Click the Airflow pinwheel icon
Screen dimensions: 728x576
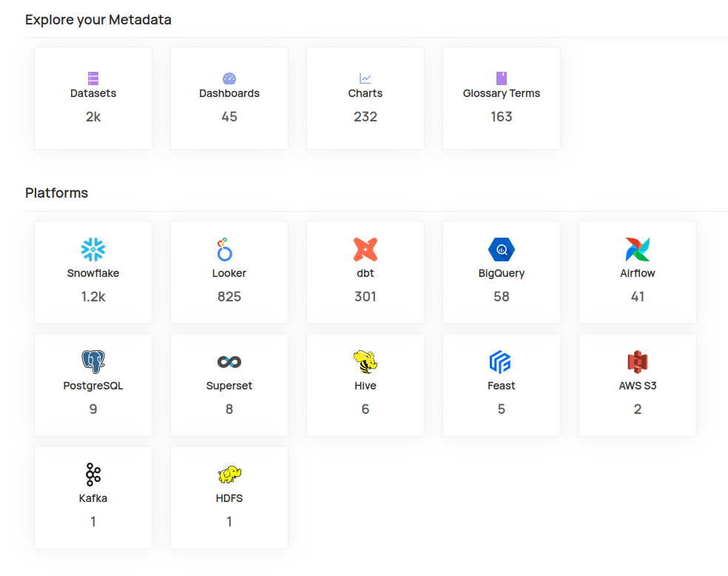[638, 250]
